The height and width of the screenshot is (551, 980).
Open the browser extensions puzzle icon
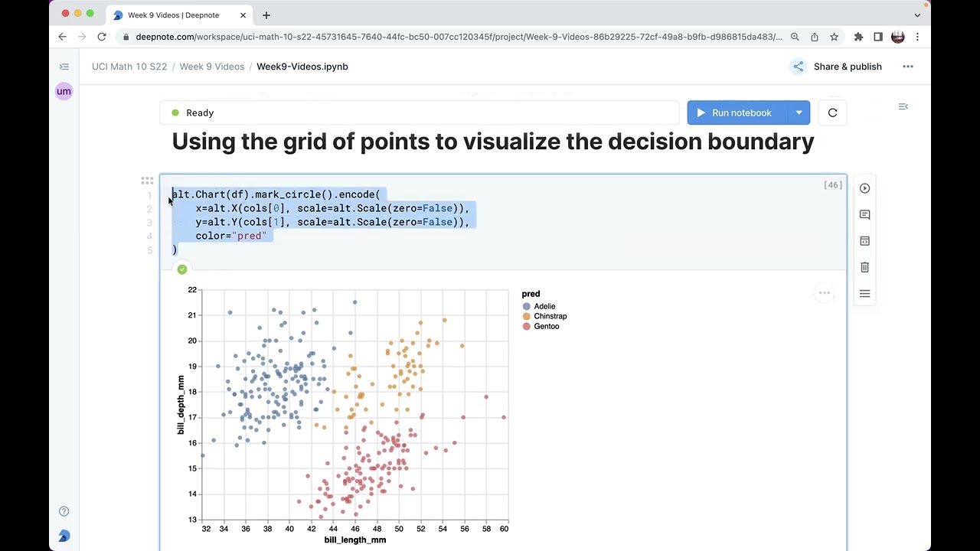[x=858, y=37]
